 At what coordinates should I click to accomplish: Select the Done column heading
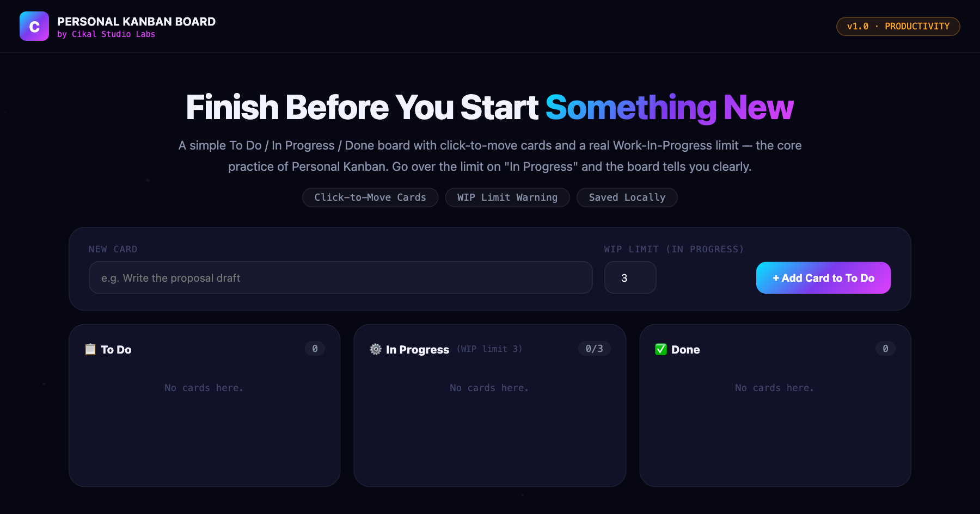685,350
